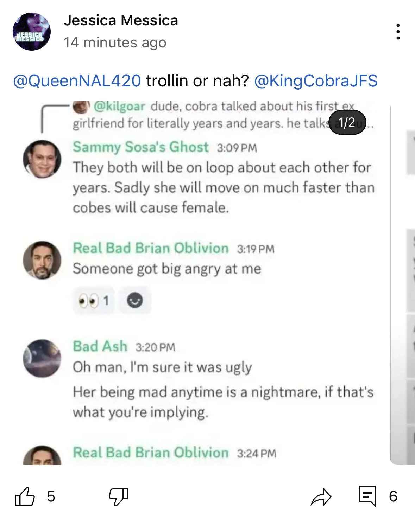Dislike the post with thumbs down
This screenshot has width=415, height=532.
pos(118,496)
